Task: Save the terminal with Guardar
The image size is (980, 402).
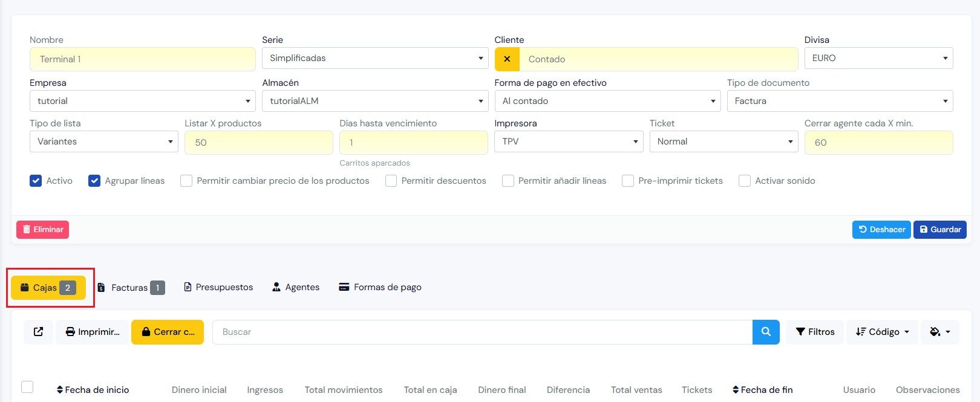Action: 939,230
